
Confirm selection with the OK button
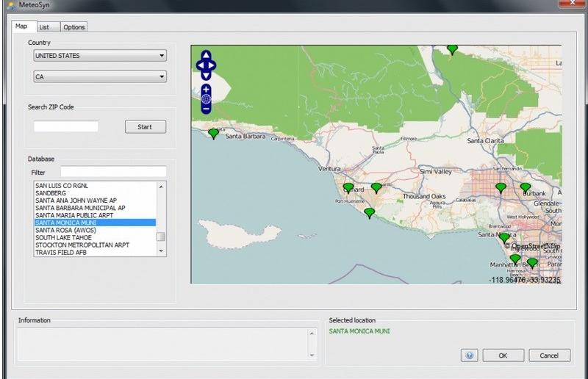pos(503,355)
